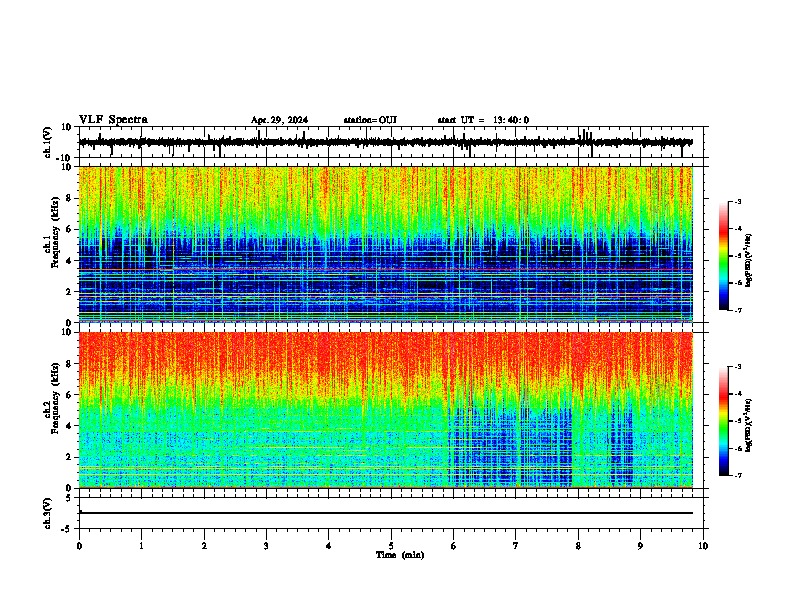The width and height of the screenshot is (792, 612).
Task: Click inside the ch.1 spectrogram panel
Action: click(x=386, y=244)
